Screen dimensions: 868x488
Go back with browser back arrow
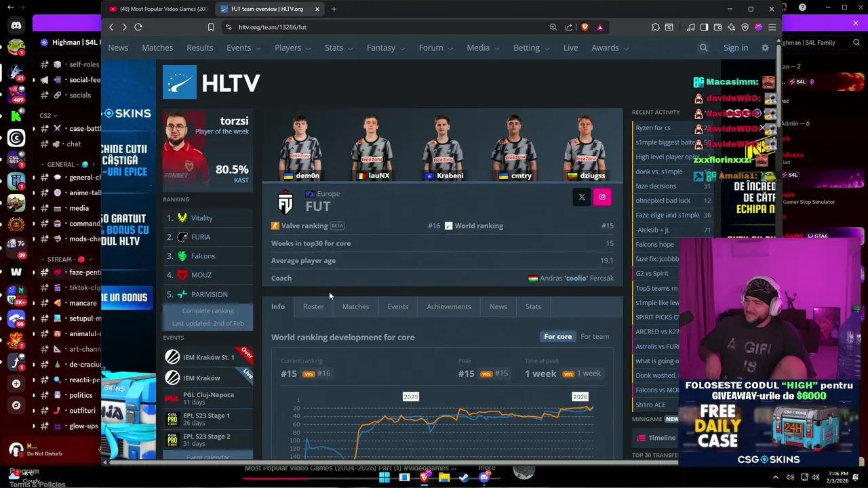[111, 27]
